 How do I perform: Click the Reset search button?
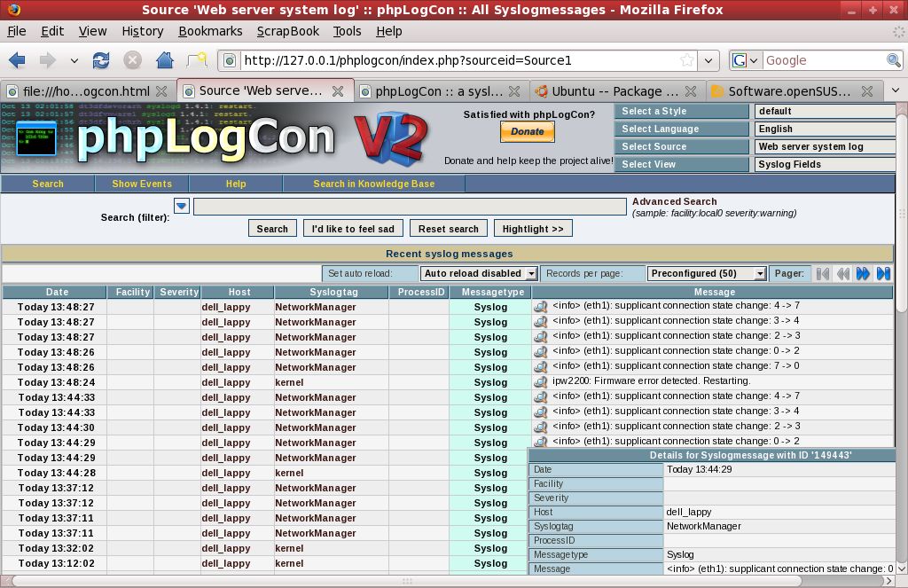coord(449,229)
